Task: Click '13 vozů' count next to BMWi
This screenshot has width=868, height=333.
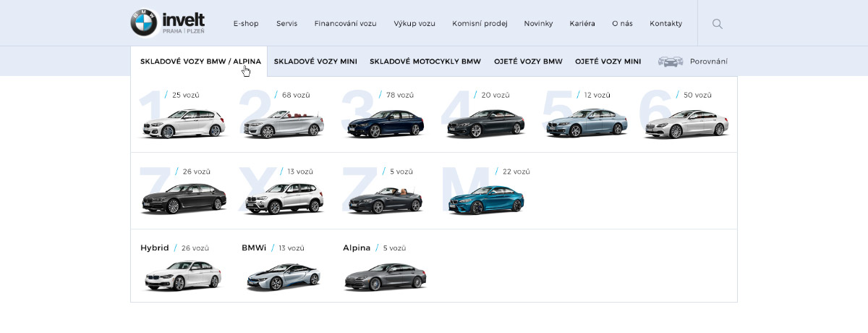Action: (292, 248)
